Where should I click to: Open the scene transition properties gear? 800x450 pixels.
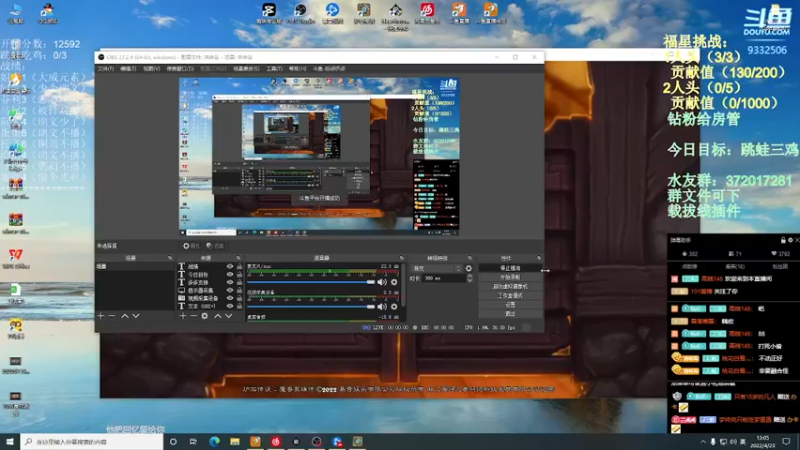468,268
